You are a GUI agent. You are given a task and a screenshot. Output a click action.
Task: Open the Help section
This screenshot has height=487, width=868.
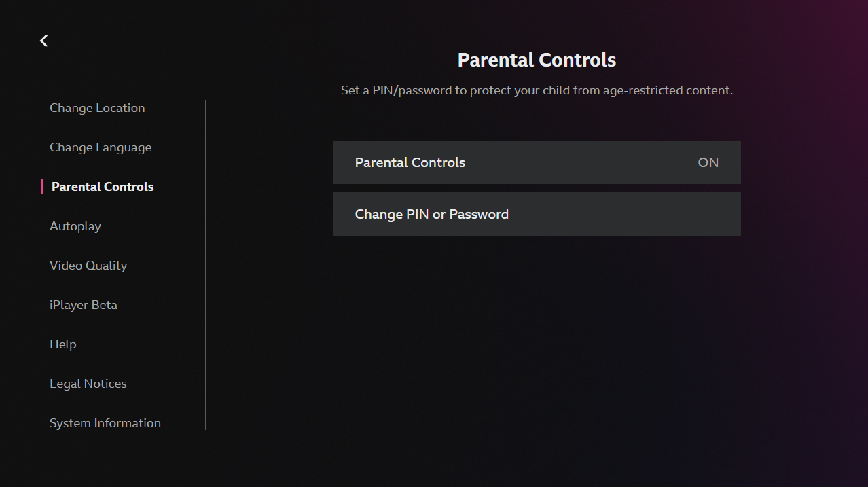(x=62, y=344)
